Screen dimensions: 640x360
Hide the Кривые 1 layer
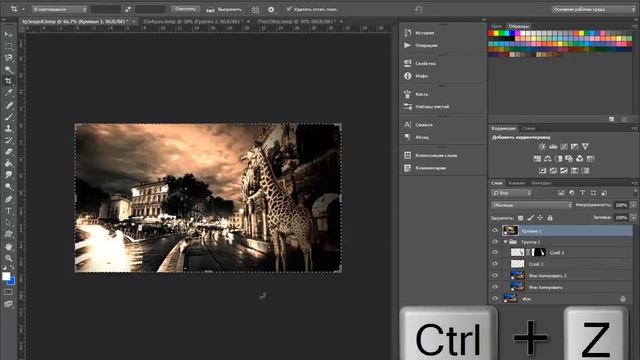(x=495, y=231)
